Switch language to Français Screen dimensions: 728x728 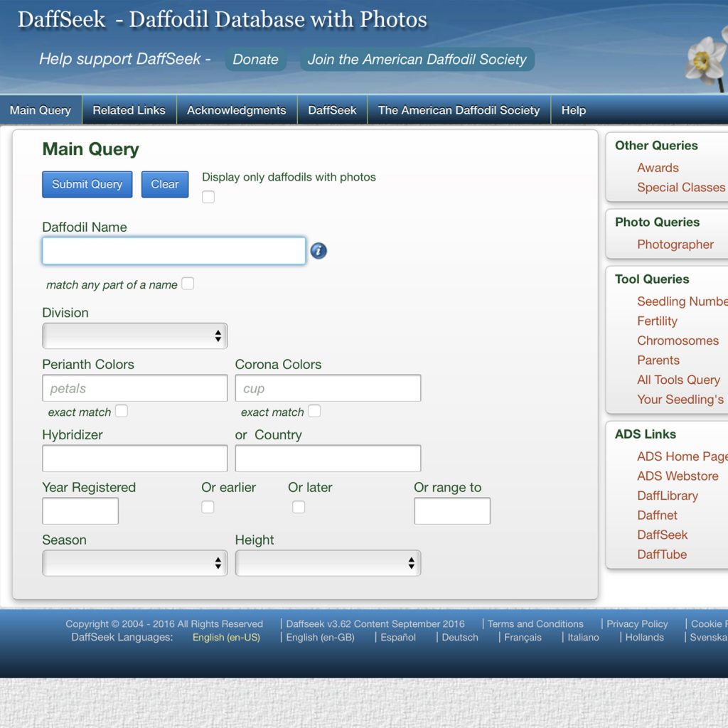[x=523, y=638]
